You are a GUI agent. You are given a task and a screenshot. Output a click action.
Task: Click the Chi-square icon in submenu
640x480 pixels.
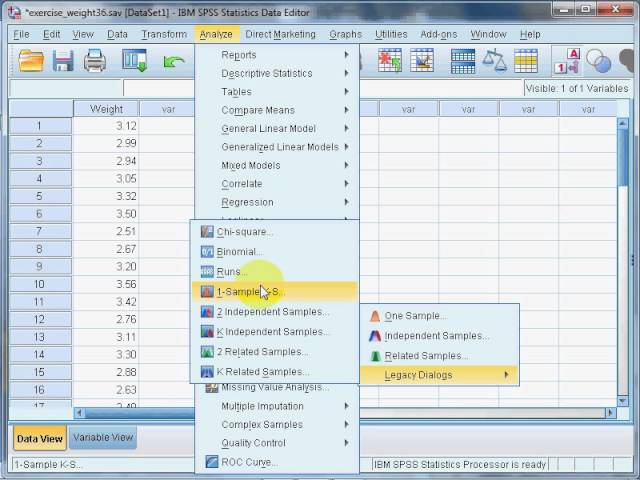click(207, 232)
